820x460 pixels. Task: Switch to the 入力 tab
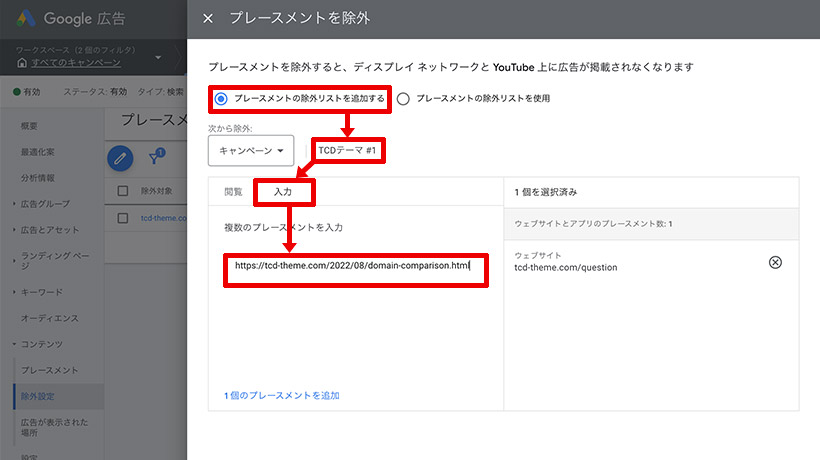283,192
